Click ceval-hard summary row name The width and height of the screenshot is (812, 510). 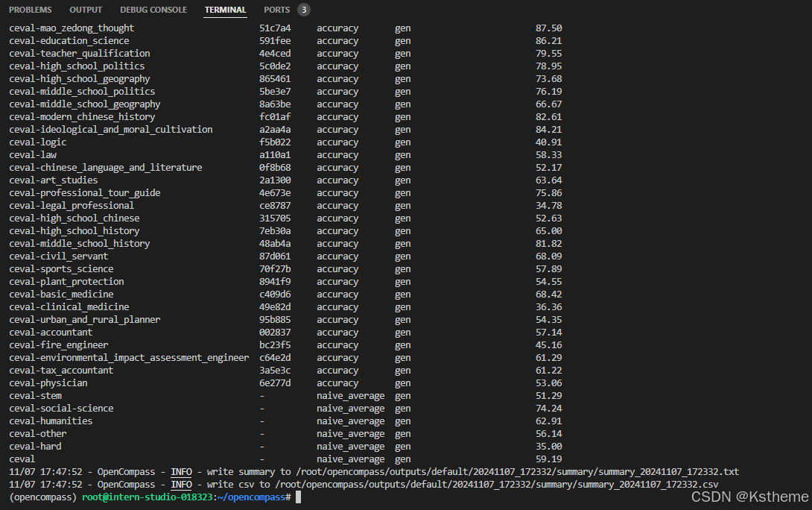click(x=35, y=446)
